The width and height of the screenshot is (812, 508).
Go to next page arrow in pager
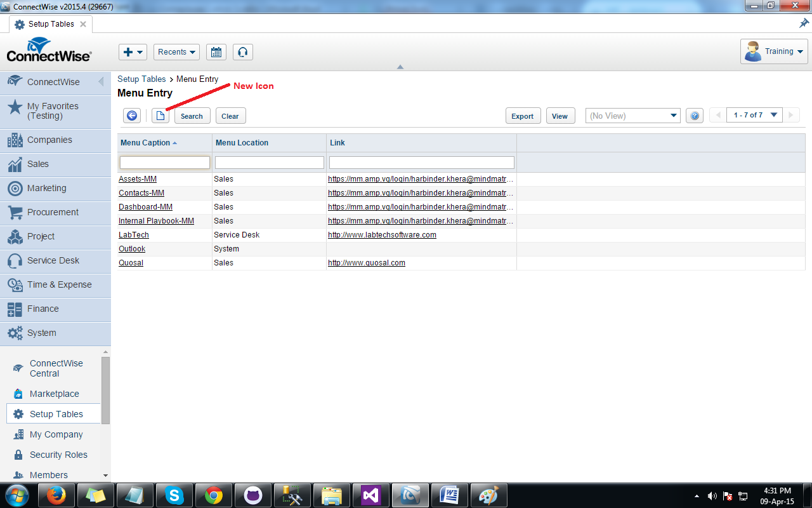coord(790,115)
